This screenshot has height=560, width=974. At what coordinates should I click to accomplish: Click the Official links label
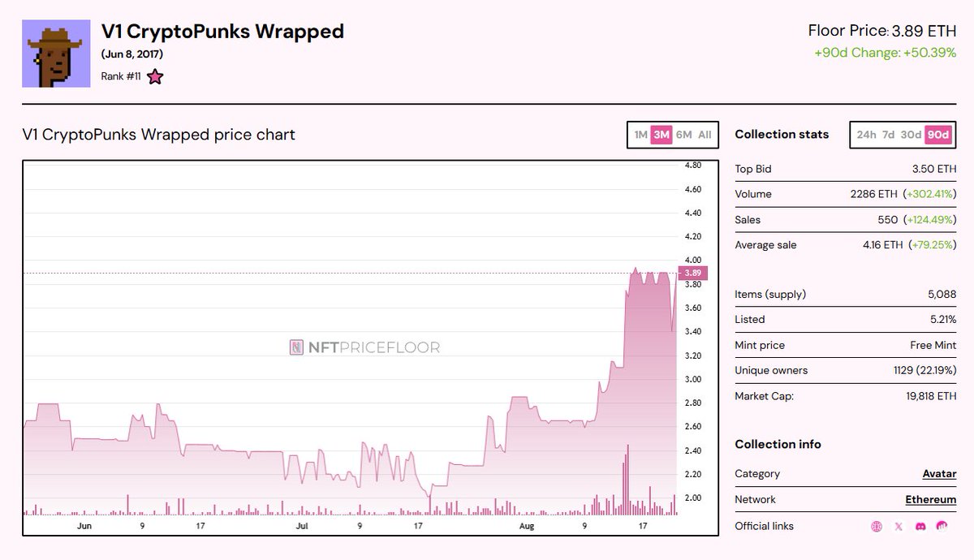tap(764, 527)
